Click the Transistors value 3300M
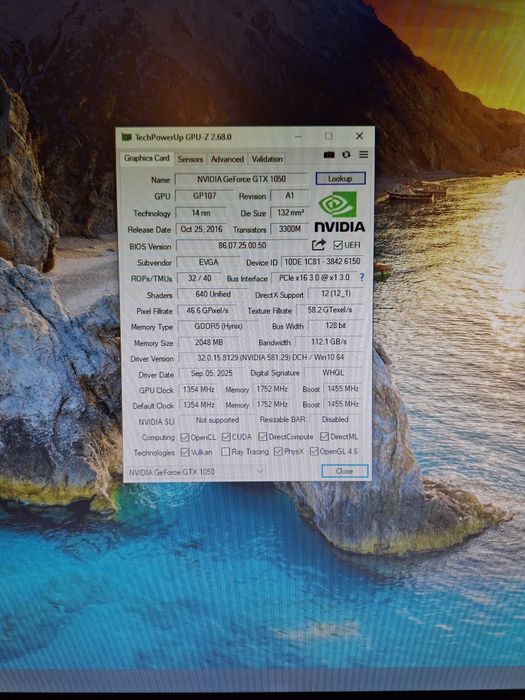 click(x=290, y=229)
